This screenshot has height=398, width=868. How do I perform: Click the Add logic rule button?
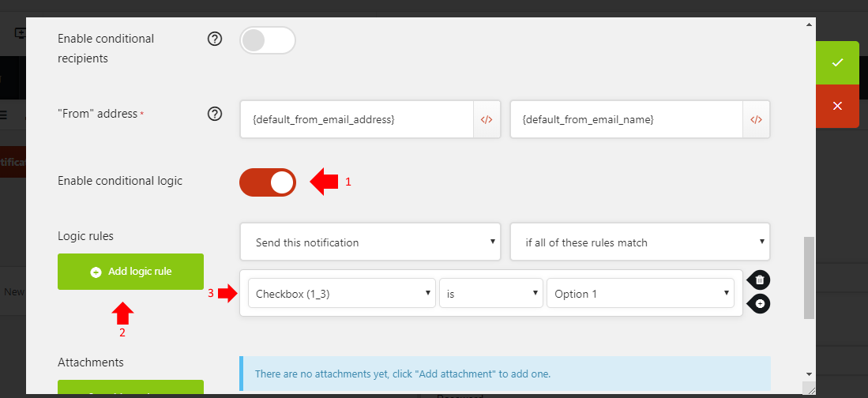[x=130, y=272]
